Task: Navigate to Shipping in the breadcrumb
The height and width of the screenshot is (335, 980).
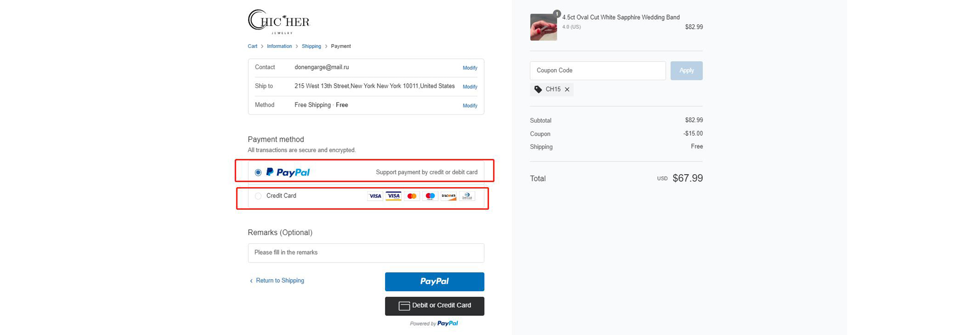Action: tap(311, 46)
